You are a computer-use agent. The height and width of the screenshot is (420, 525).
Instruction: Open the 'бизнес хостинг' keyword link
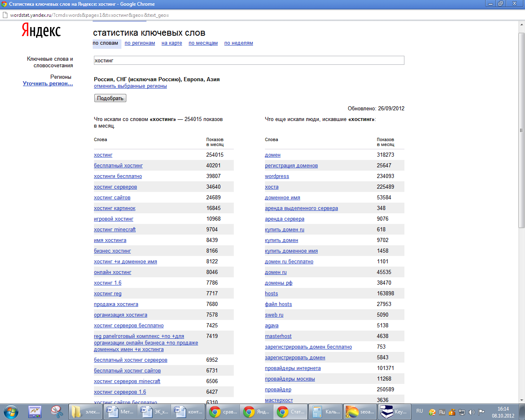(112, 251)
